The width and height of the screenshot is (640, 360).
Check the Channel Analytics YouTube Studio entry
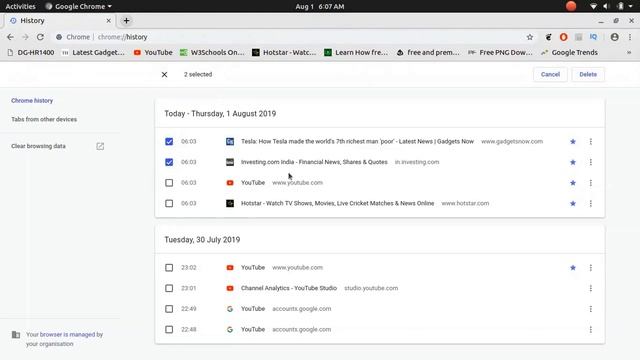click(x=169, y=288)
